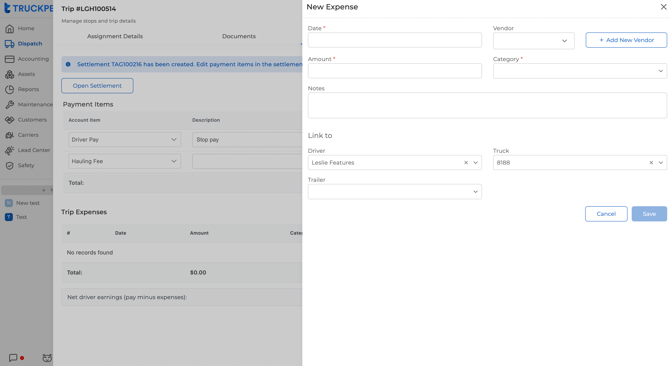Open the Driver dropdown chevron

pyautogui.click(x=475, y=163)
